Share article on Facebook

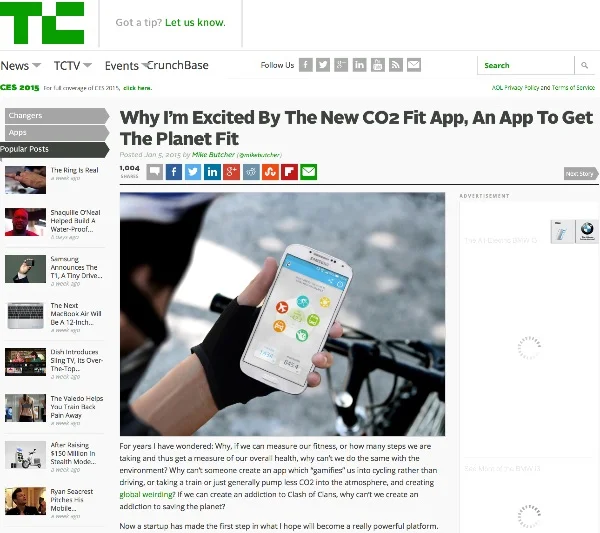(x=174, y=172)
